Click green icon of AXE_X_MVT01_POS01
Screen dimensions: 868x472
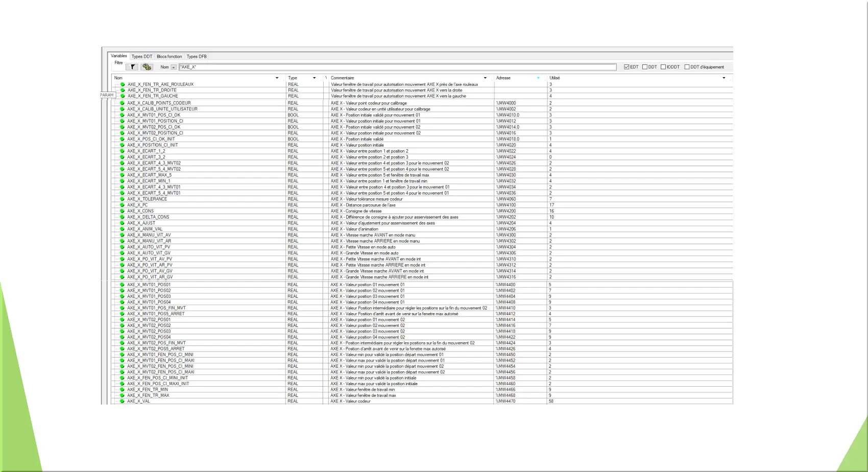coord(122,285)
